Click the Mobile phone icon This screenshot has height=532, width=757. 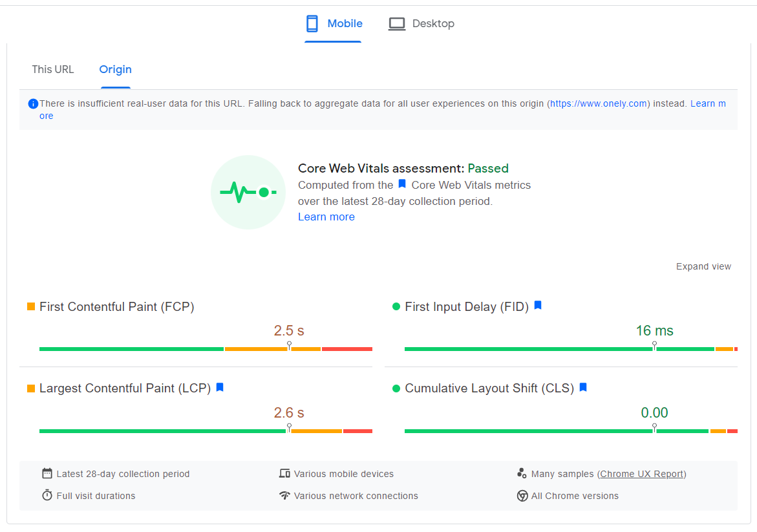tap(312, 24)
